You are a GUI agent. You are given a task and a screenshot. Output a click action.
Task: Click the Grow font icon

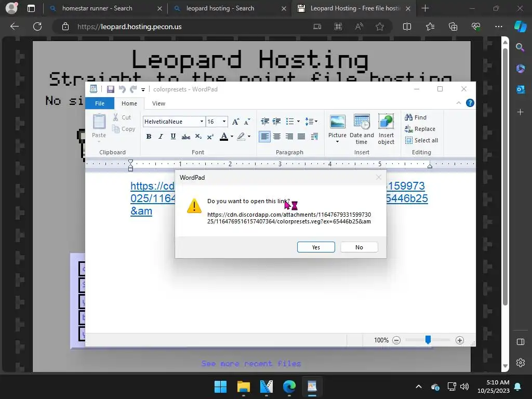click(x=235, y=122)
